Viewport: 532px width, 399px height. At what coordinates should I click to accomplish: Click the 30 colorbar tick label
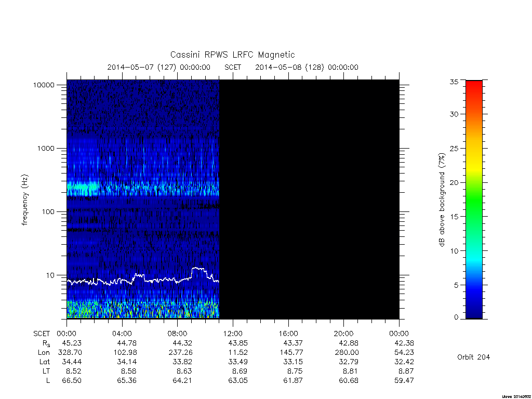454,114
